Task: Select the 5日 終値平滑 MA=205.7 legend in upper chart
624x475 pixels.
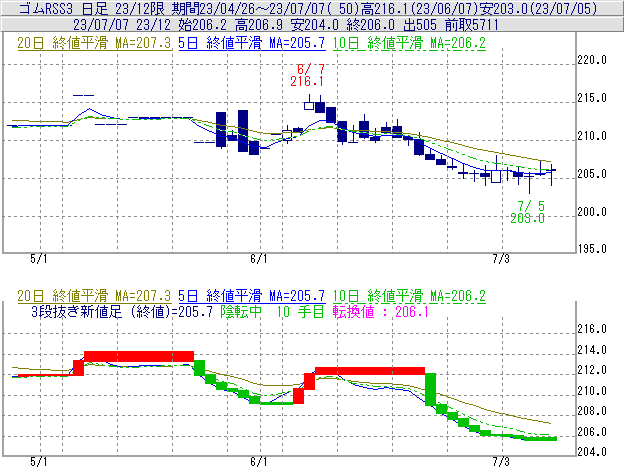Action: (x=252, y=43)
